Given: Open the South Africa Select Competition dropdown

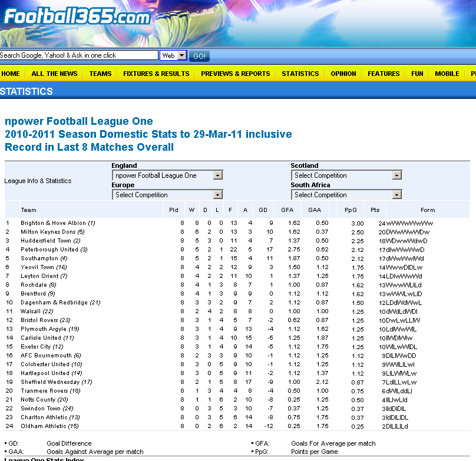Looking at the screenshot, I should click(x=346, y=194).
